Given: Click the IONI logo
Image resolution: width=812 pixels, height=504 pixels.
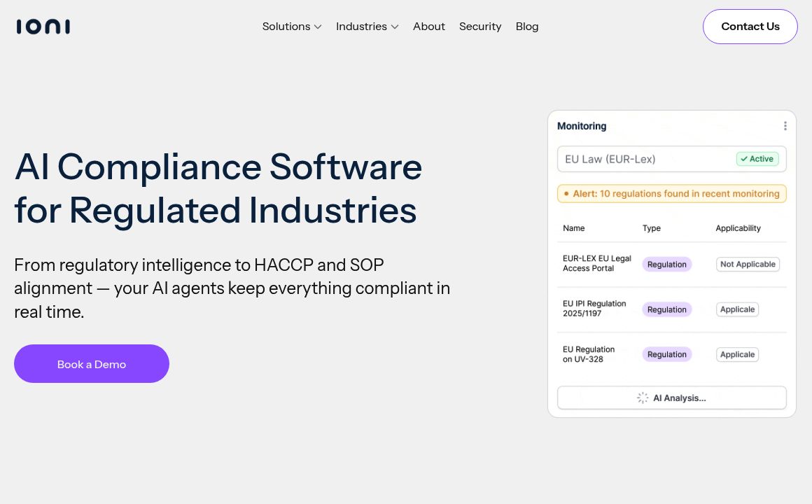Looking at the screenshot, I should (x=43, y=27).
